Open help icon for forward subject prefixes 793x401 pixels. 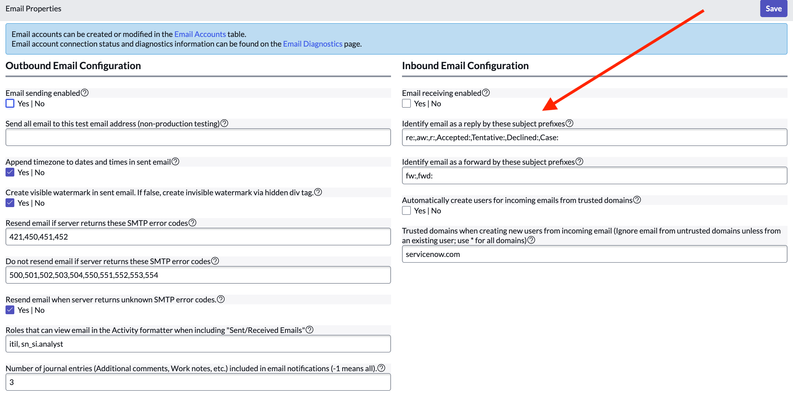click(x=579, y=162)
